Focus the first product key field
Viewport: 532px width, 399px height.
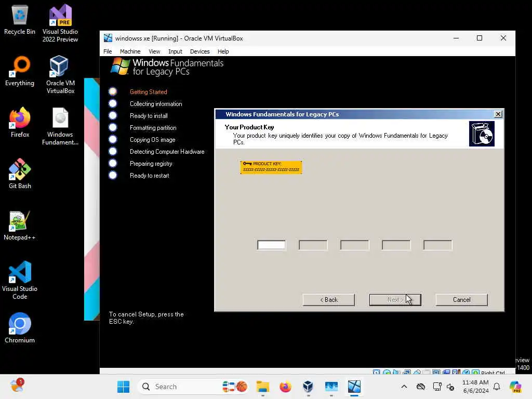coord(271,245)
